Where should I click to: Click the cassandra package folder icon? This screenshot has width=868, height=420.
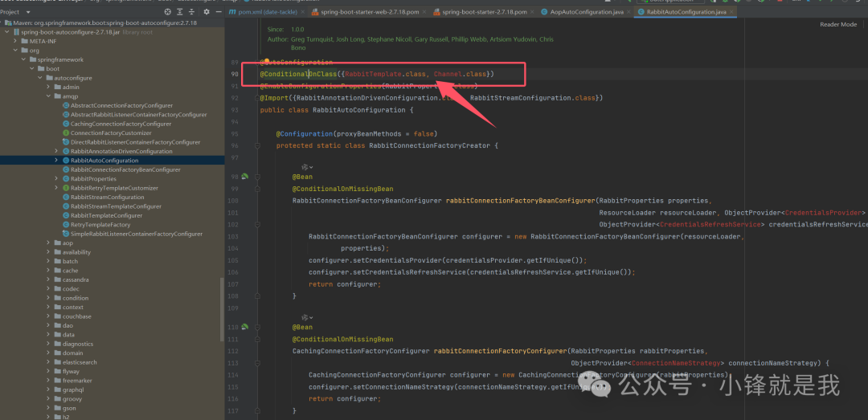[57, 279]
